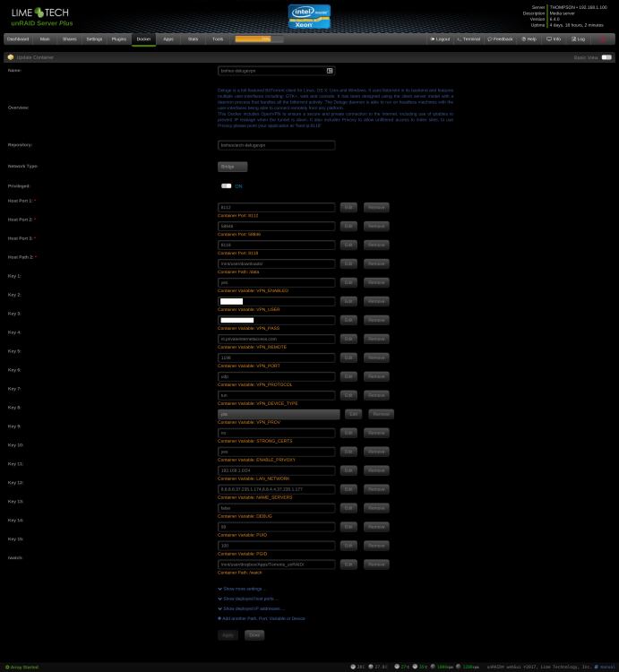619x672 pixels.
Task: Open the manual link in the footer
Action: point(606,667)
